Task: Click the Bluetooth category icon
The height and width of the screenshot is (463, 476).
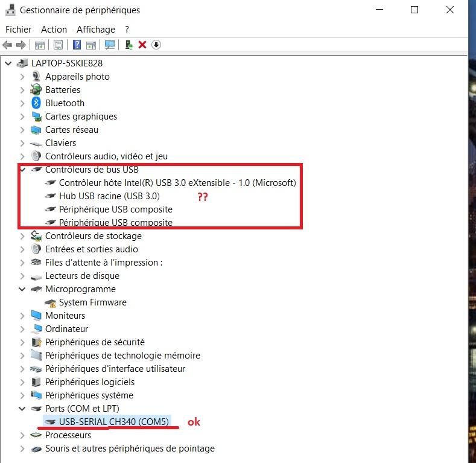Action: coord(36,103)
